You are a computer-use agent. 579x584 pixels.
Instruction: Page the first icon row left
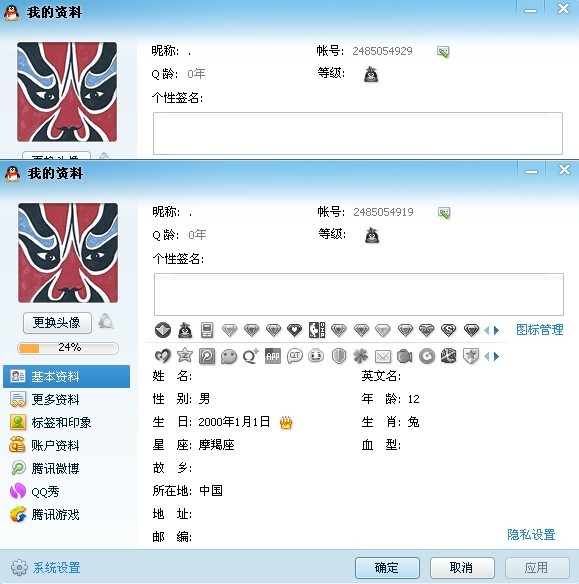[x=487, y=330]
